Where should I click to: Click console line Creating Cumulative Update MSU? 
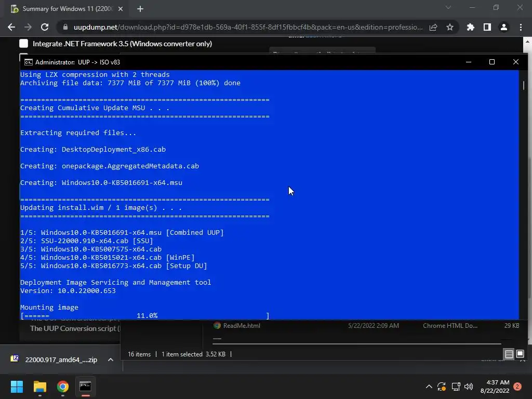tap(95, 108)
